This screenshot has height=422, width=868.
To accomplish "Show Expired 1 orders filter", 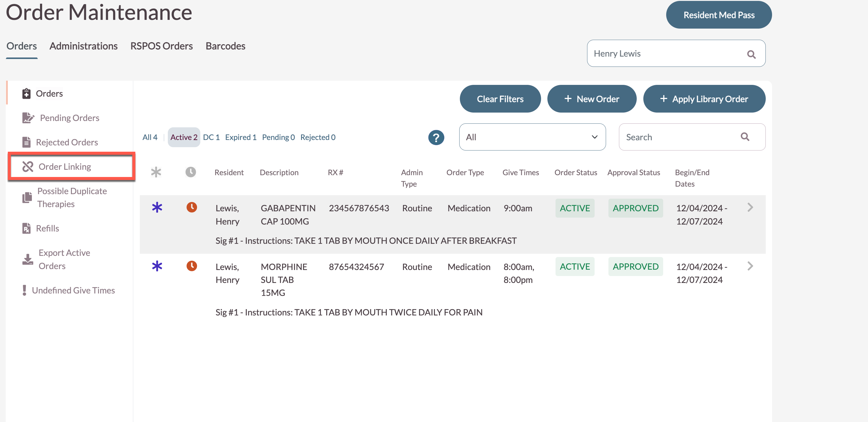I will 241,137.
